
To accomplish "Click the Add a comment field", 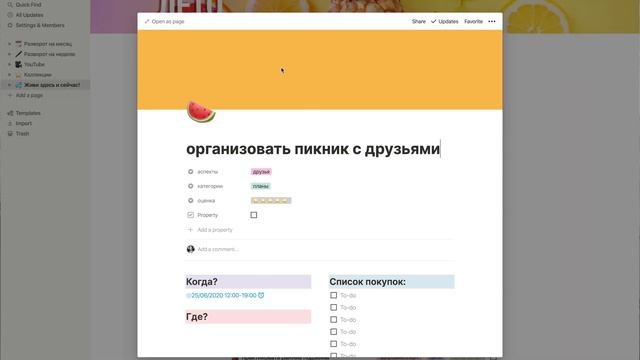I will (x=218, y=249).
